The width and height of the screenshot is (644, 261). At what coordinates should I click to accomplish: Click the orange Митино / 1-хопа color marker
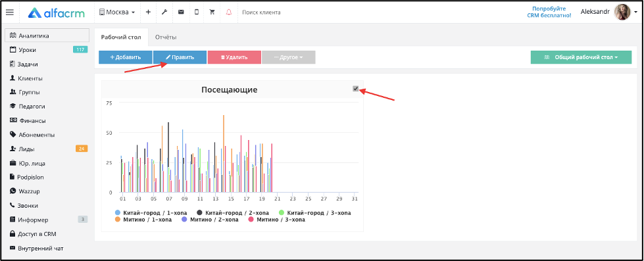coord(118,220)
